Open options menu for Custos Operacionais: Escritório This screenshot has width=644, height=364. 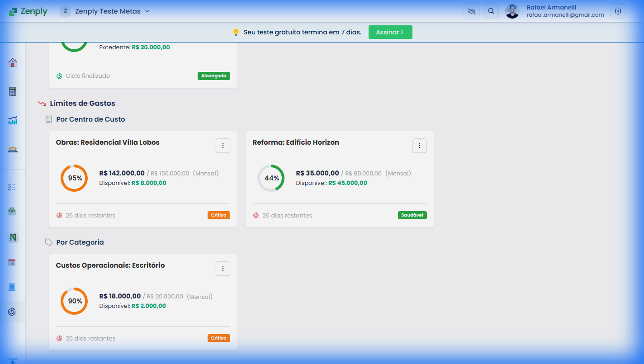tap(223, 269)
